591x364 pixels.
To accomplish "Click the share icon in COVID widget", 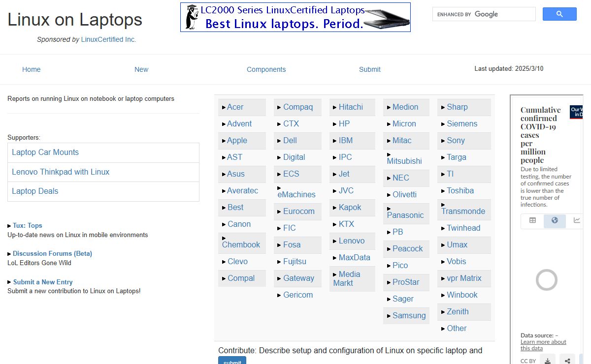I will (568, 360).
